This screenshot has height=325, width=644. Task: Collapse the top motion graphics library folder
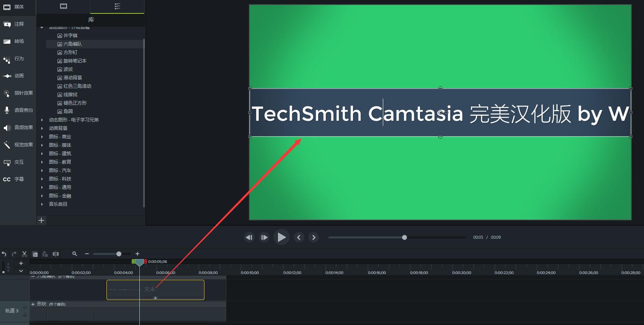(x=42, y=28)
